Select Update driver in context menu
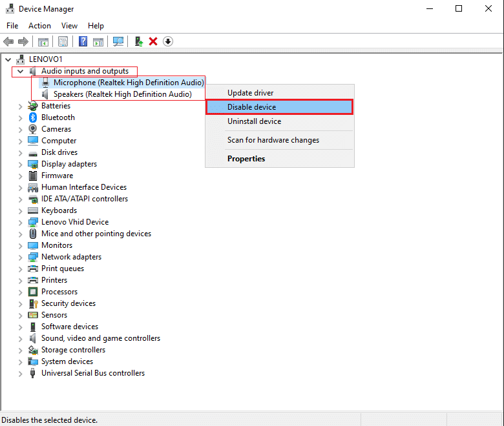Viewport: 504px width, 426px height. pyautogui.click(x=250, y=93)
